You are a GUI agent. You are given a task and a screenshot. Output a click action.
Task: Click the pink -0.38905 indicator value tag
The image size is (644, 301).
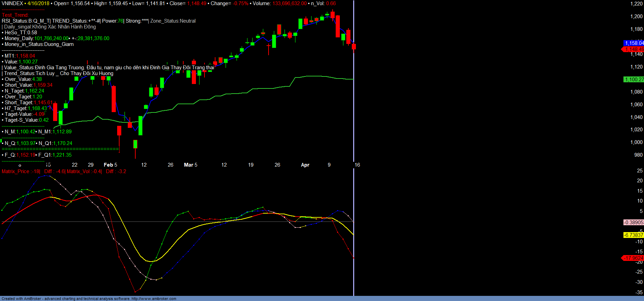click(633, 222)
